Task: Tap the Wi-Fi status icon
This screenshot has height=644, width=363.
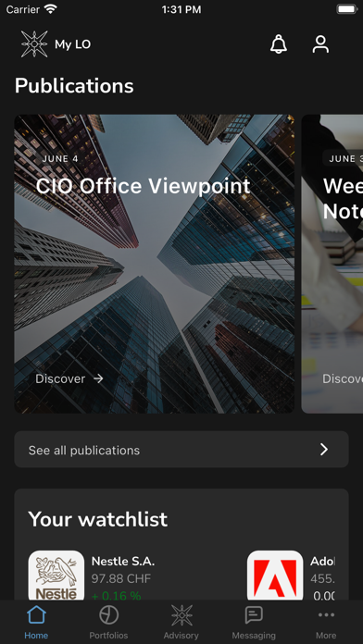Action: (51, 9)
